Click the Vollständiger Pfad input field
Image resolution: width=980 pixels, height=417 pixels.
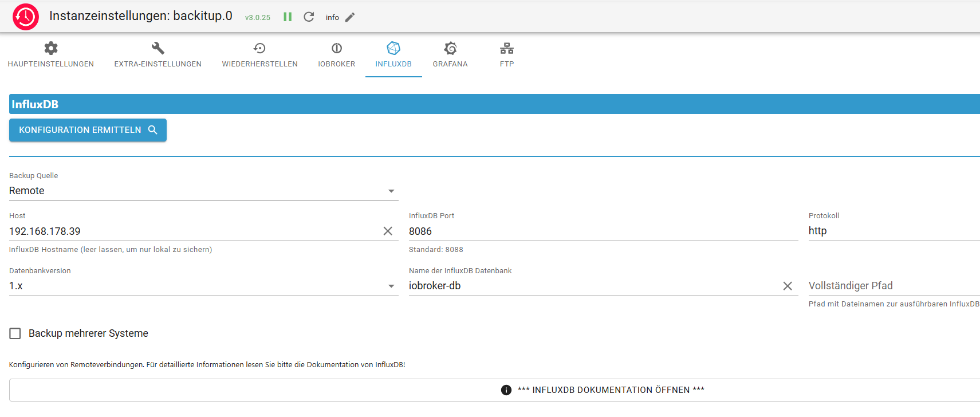pyautogui.click(x=894, y=286)
